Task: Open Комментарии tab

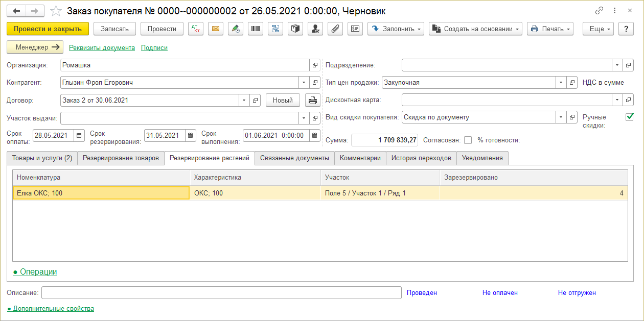Action: [x=360, y=158]
